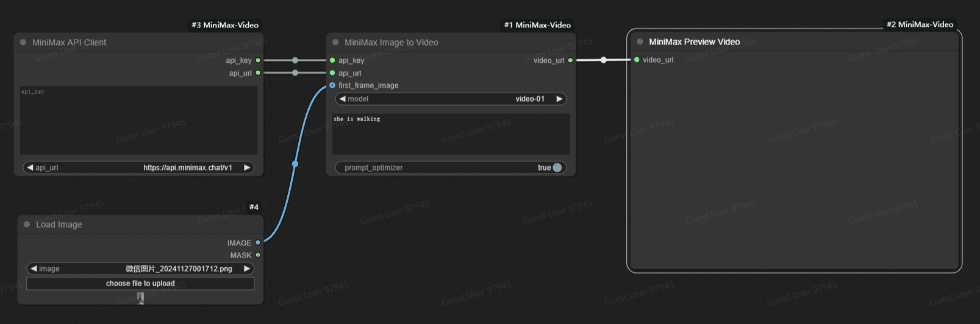The height and width of the screenshot is (324, 980).
Task: Click midpoint of api_key connection link
Action: click(x=295, y=60)
